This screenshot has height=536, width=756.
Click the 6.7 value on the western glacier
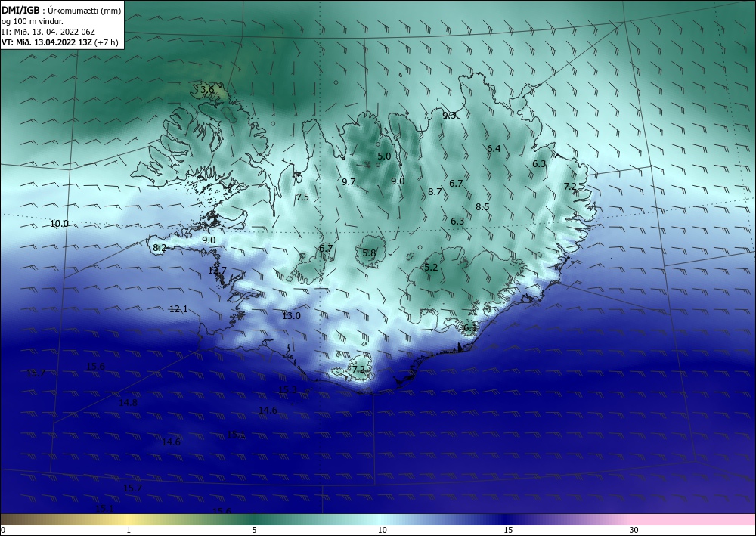[x=326, y=248]
